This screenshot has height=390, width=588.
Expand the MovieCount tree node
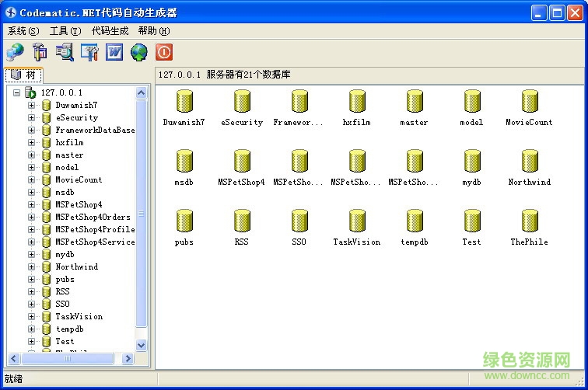click(x=31, y=179)
